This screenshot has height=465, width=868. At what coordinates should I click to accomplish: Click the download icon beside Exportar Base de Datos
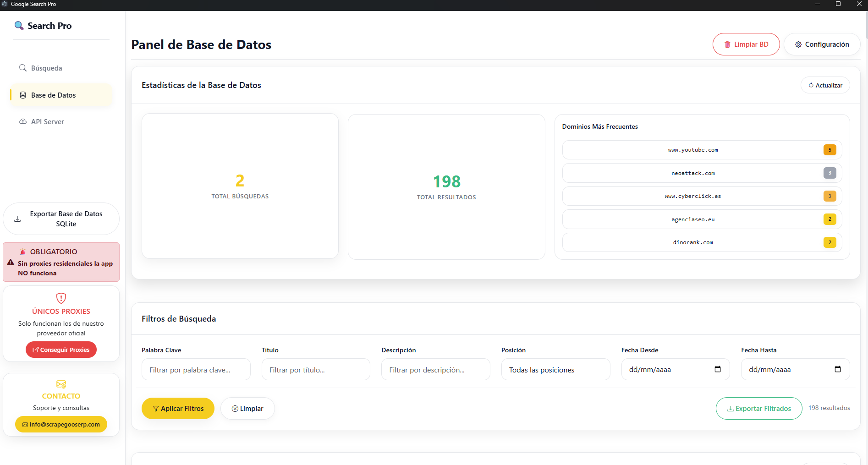[17, 219]
